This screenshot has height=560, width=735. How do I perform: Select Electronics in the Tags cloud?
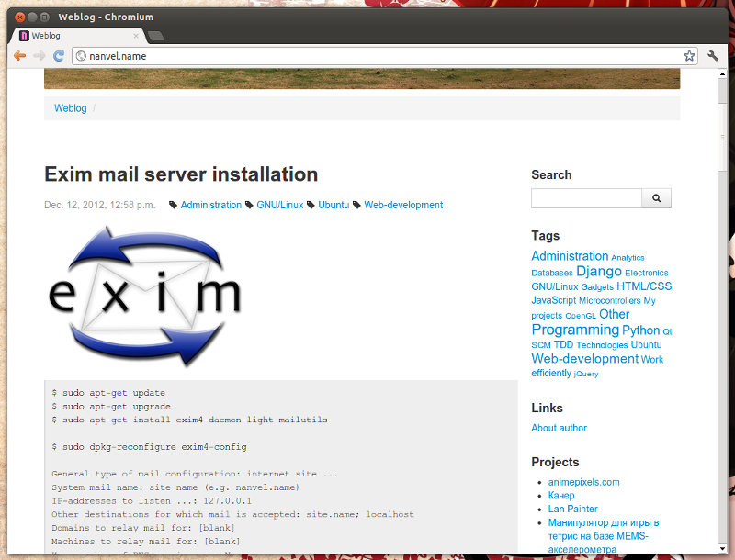pos(647,273)
